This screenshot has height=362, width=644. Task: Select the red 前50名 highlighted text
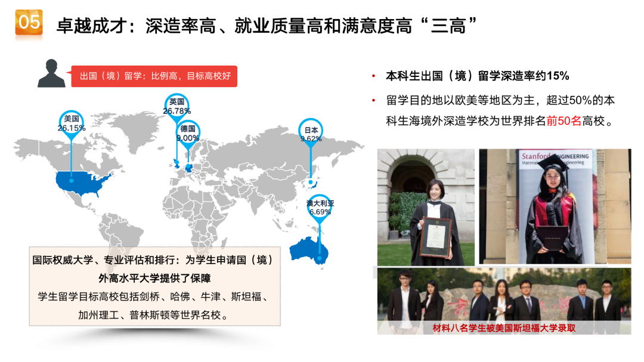coord(566,121)
